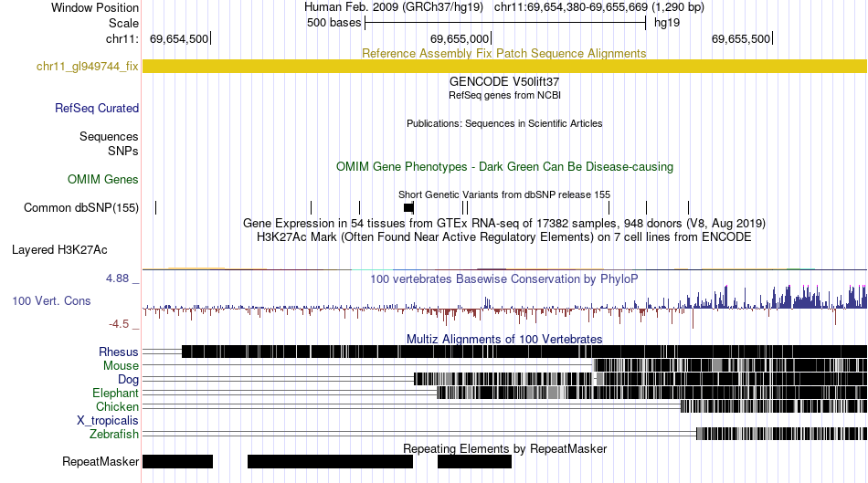Click the Dog alignment blocks
The width and height of the screenshot is (868, 483).
click(640, 379)
